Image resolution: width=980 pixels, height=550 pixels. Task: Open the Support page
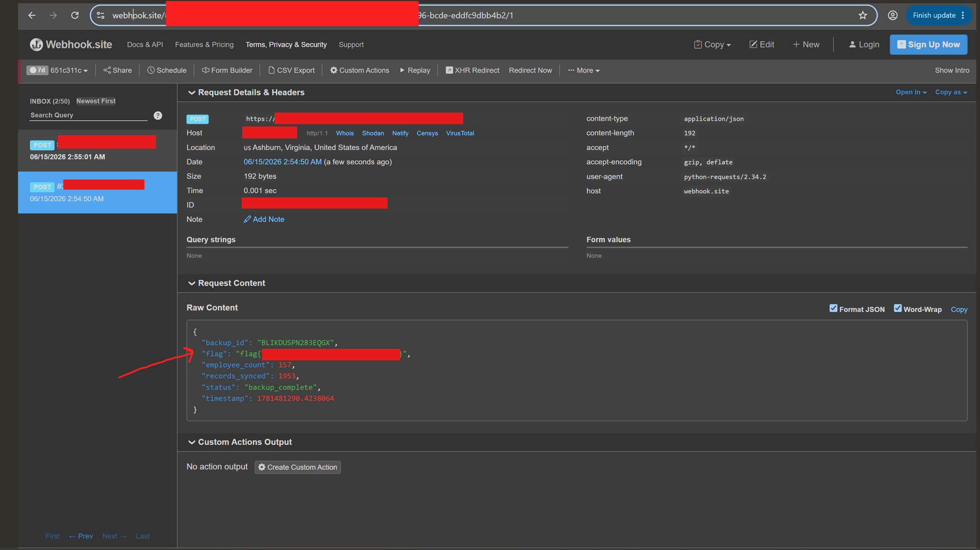click(x=351, y=44)
